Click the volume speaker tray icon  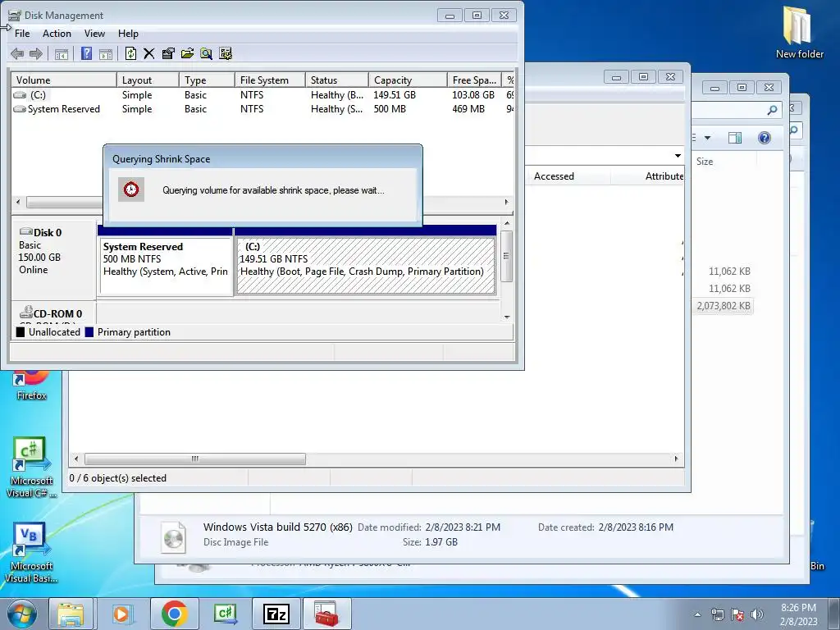[756, 614]
